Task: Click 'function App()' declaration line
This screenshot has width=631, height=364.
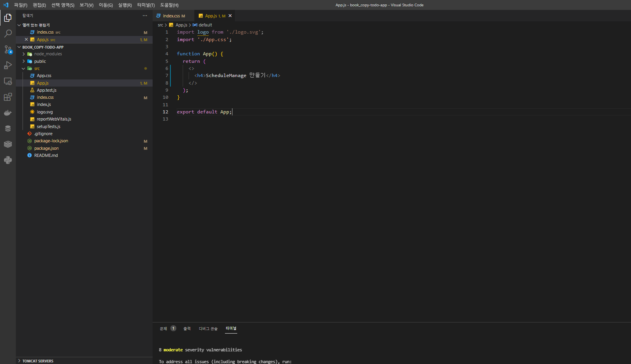Action: click(x=200, y=54)
